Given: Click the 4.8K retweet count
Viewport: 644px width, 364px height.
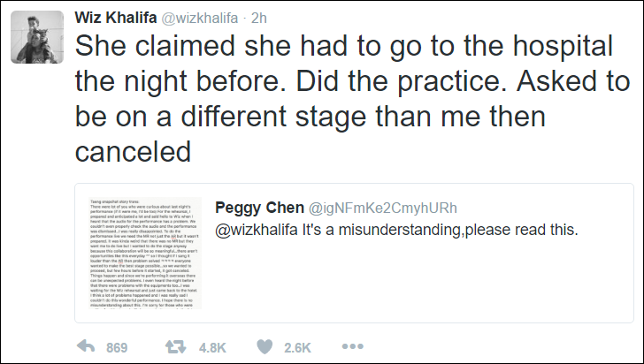Looking at the screenshot, I should [212, 348].
